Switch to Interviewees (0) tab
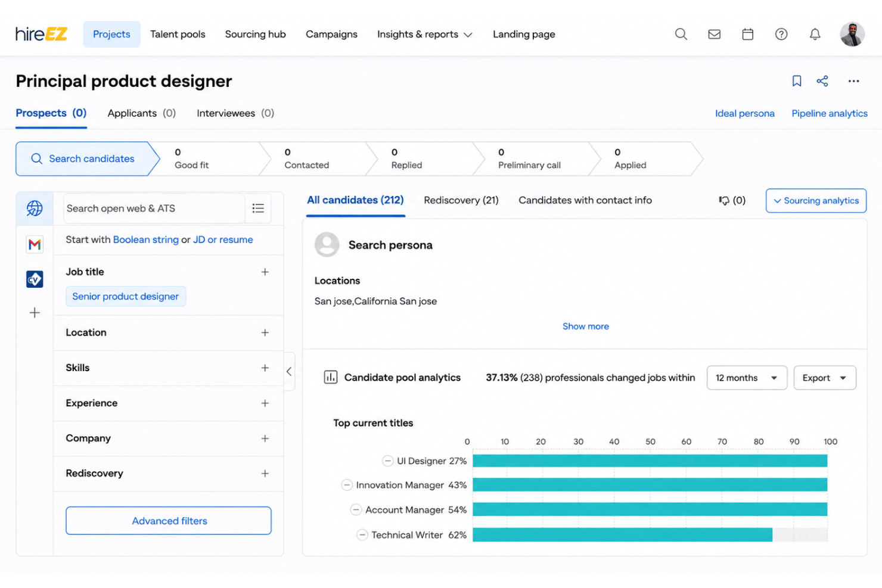 [x=235, y=113]
